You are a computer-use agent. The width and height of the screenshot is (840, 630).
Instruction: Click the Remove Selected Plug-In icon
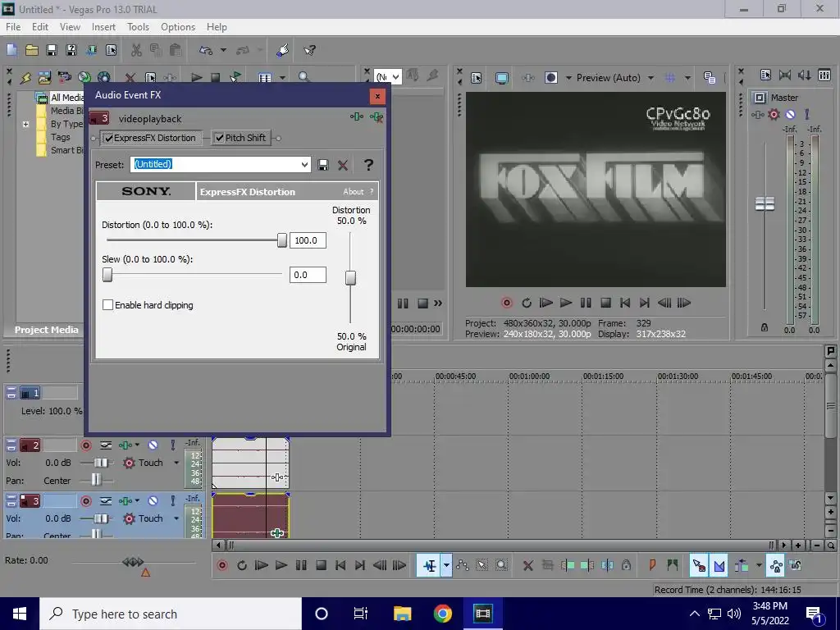click(x=376, y=116)
